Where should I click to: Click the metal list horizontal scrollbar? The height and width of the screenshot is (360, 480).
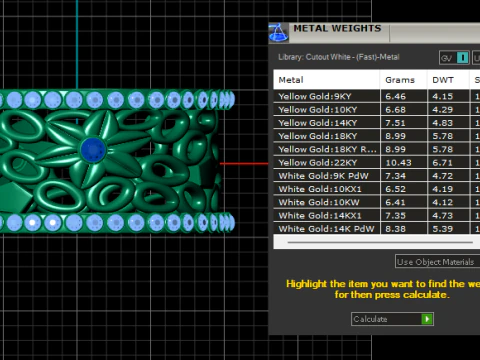click(380, 242)
